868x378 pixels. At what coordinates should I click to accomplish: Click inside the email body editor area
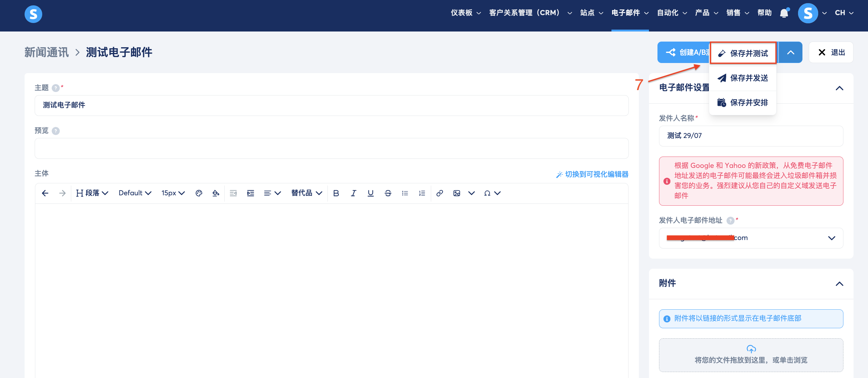click(x=331, y=290)
